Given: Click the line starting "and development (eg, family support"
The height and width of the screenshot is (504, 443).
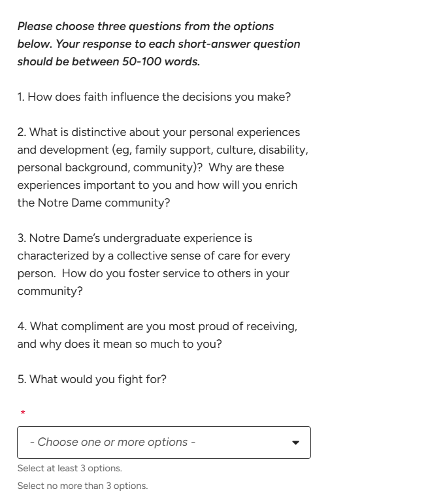Looking at the screenshot, I should (x=163, y=150).
